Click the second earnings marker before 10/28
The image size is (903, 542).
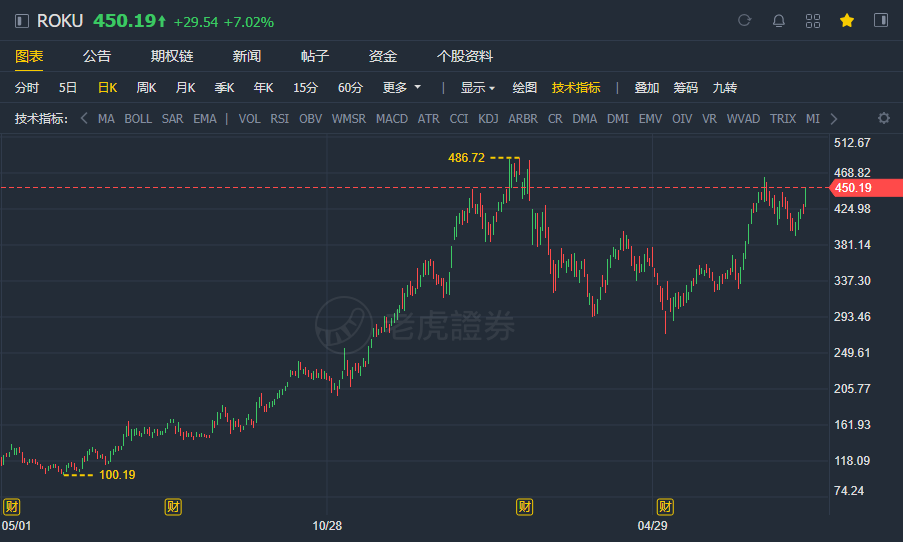click(173, 507)
